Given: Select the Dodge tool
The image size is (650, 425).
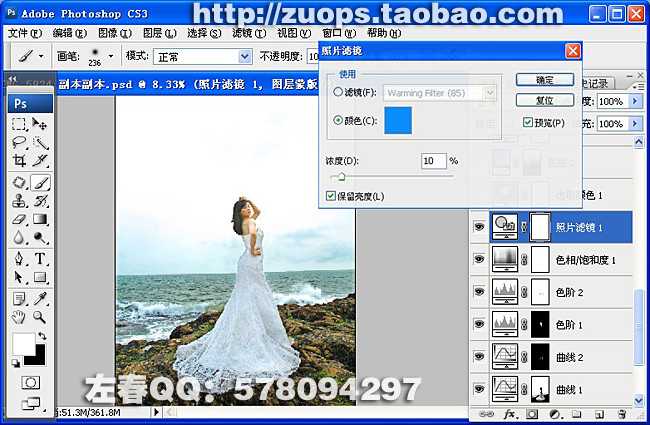Looking at the screenshot, I should (40, 238).
